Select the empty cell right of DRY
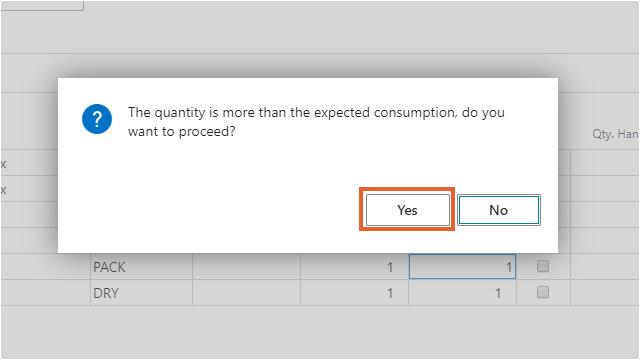 click(247, 293)
